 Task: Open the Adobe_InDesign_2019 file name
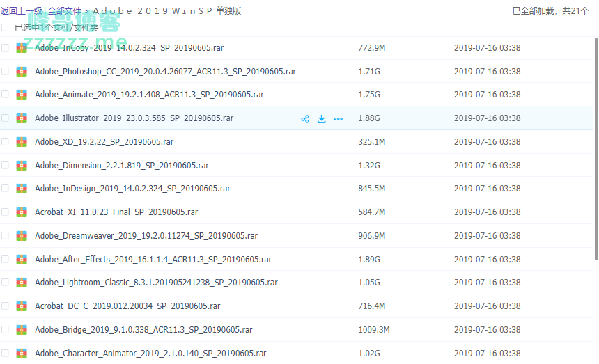[x=132, y=189]
